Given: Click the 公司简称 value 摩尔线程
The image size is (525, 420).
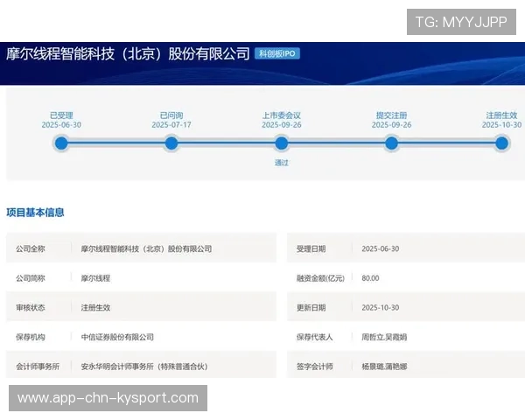Looking at the screenshot, I should click(x=95, y=278).
